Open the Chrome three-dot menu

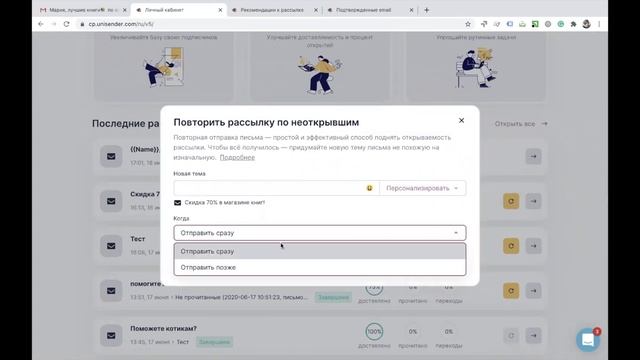pos(599,24)
